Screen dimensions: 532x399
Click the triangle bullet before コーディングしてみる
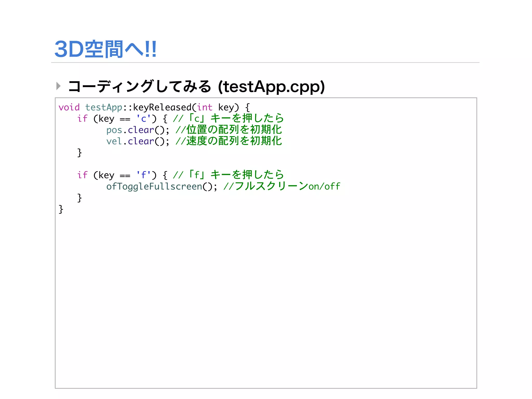tap(58, 86)
